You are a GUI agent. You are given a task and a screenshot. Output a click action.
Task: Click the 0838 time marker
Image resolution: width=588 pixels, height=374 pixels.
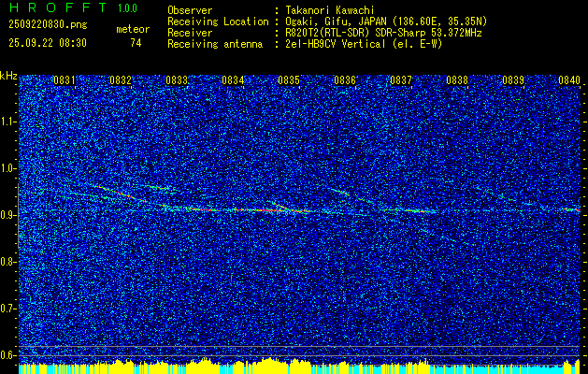click(x=457, y=80)
